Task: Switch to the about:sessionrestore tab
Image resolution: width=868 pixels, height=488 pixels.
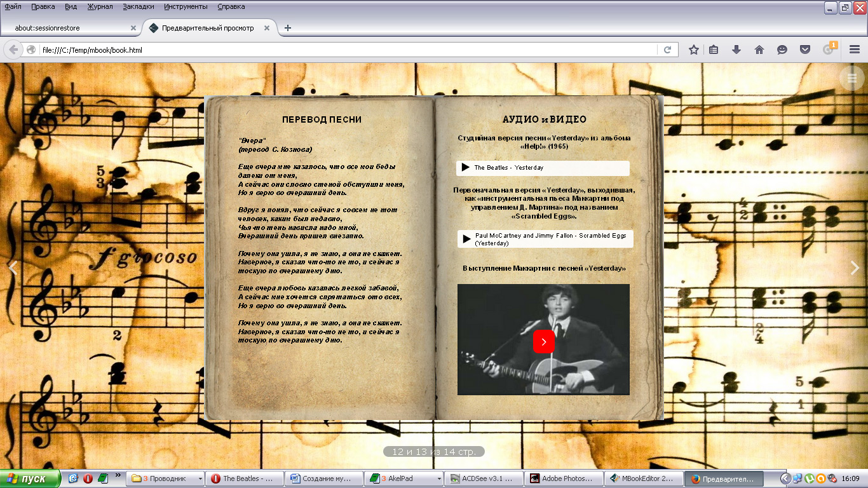Action: 70,28
